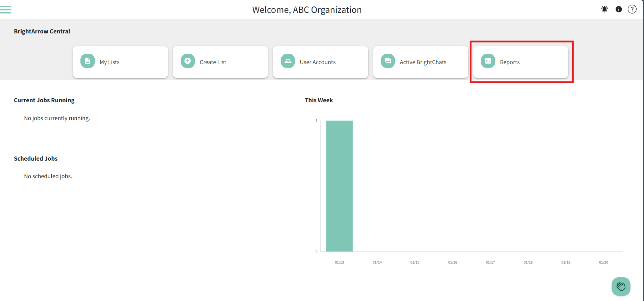
Task: Open the My Lists card
Action: pos(120,62)
